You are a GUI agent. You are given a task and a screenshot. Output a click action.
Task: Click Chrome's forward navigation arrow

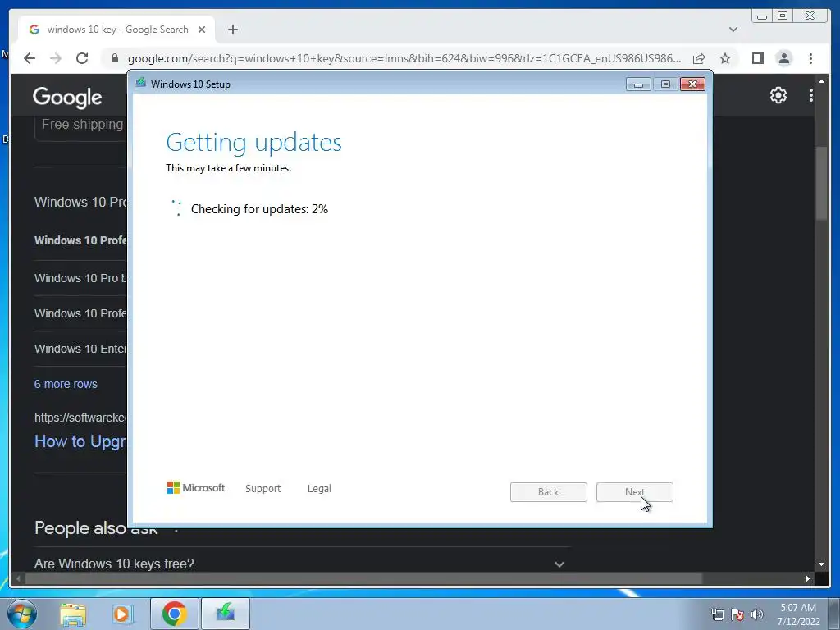pos(56,58)
